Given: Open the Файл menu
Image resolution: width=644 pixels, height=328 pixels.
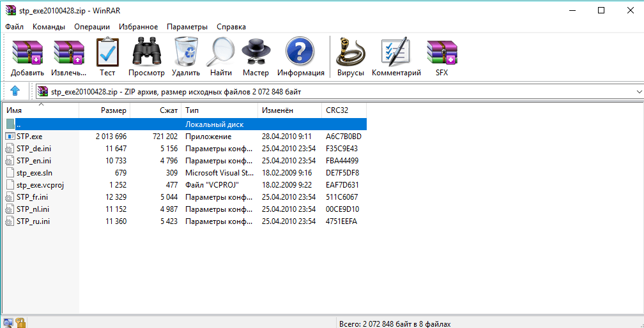Looking at the screenshot, I should 14,27.
